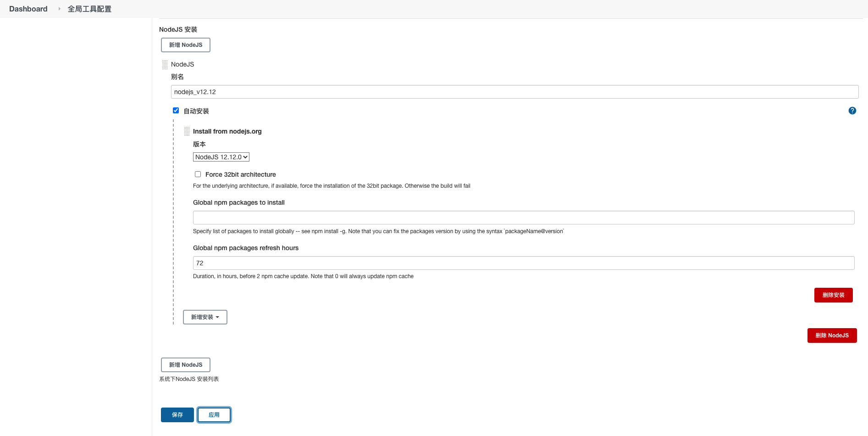868x436 pixels.
Task: Grab the NodeJS installation drag handle
Action: point(165,65)
